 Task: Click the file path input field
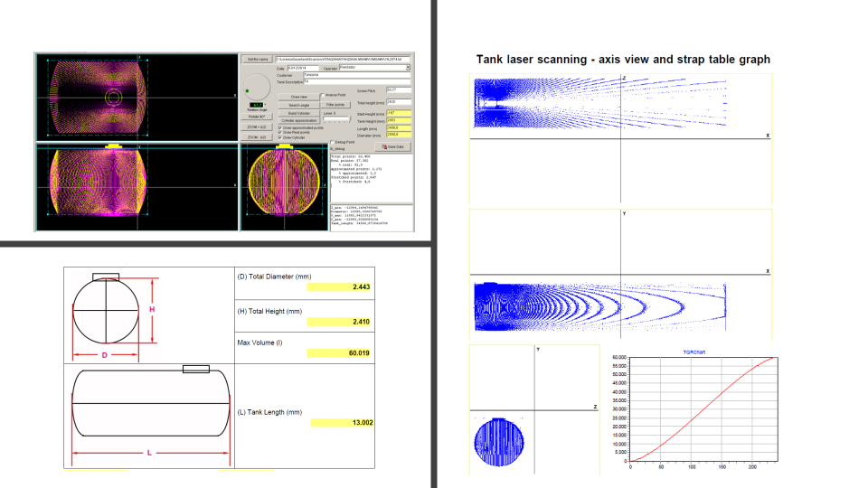(343, 60)
